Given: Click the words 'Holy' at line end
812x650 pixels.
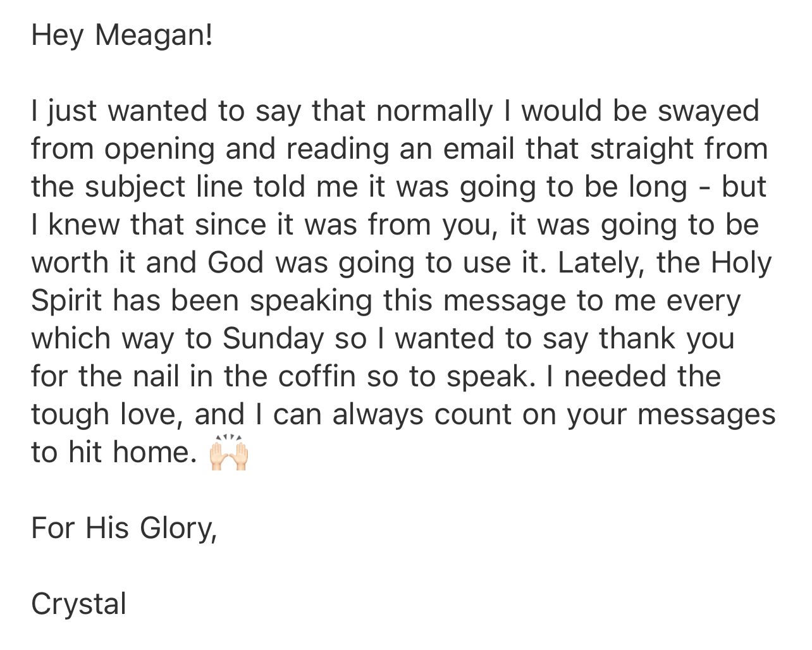Looking at the screenshot, I should [742, 264].
